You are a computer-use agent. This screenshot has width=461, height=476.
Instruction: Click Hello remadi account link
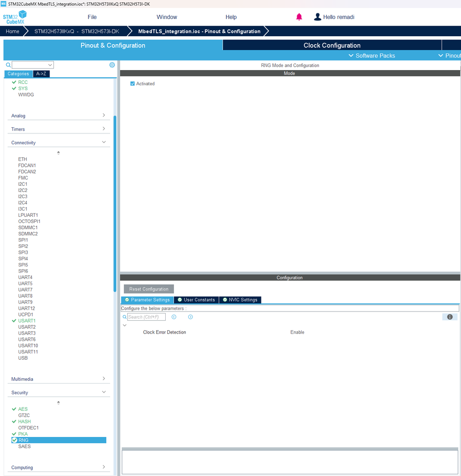(339, 17)
